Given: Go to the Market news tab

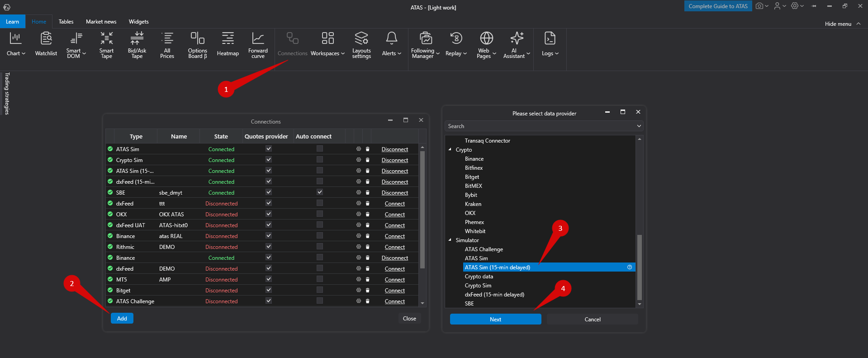Looking at the screenshot, I should pos(101,22).
